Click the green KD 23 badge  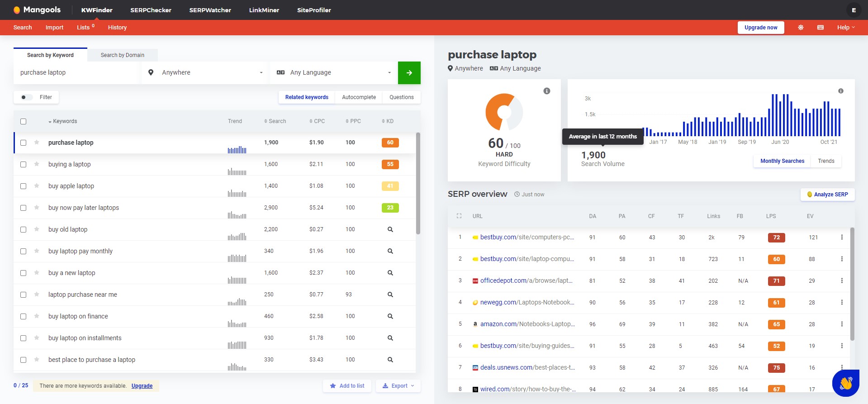[390, 208]
